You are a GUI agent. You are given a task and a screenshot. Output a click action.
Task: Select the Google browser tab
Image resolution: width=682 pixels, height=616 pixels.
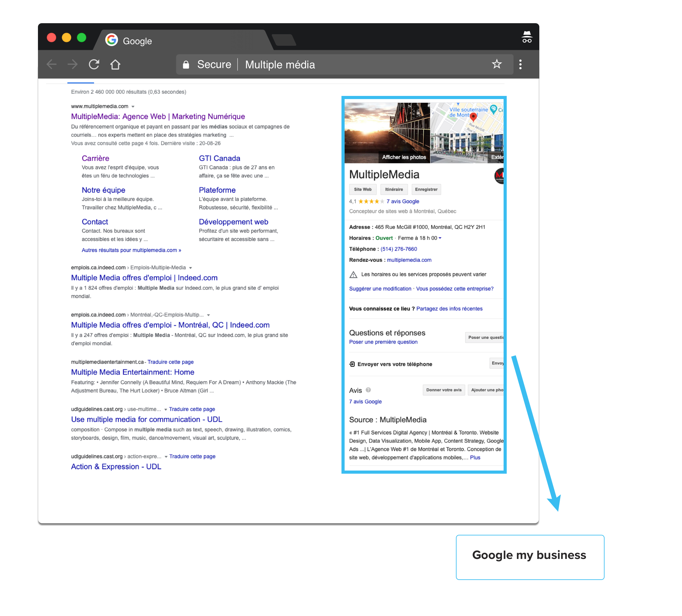(x=183, y=40)
